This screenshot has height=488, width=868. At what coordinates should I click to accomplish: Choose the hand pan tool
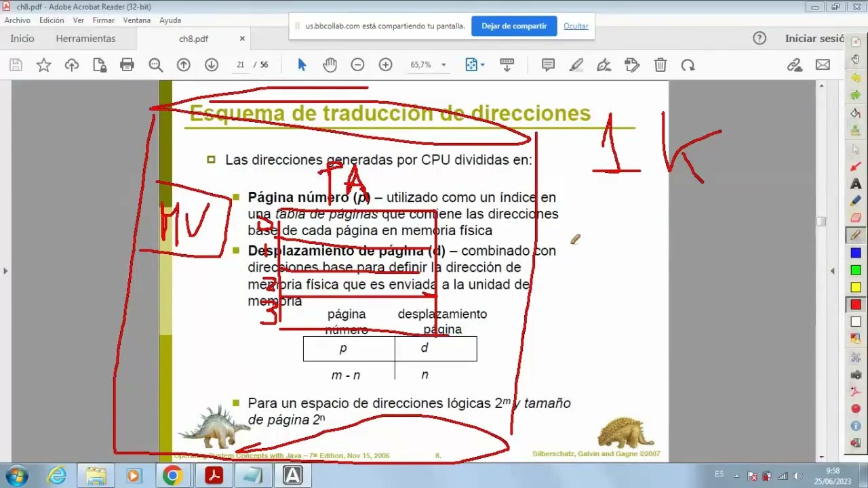point(330,65)
